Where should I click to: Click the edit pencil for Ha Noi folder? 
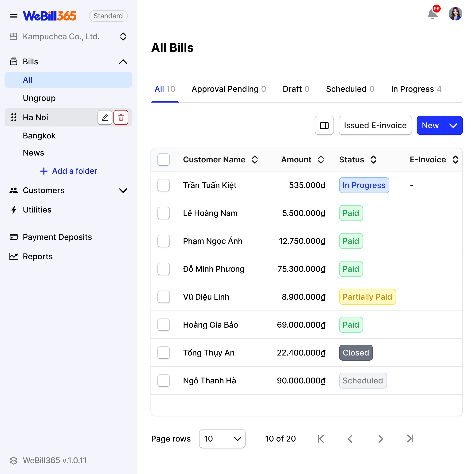coord(105,117)
